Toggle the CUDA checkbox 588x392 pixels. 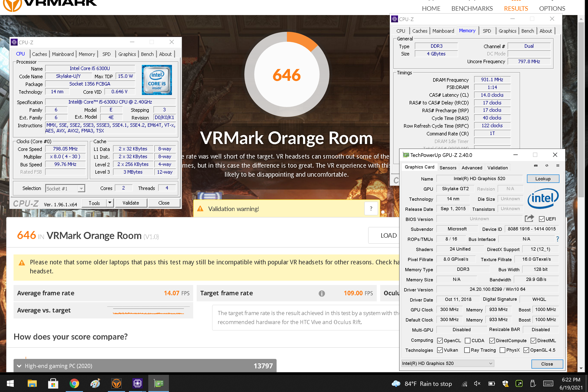click(467, 341)
